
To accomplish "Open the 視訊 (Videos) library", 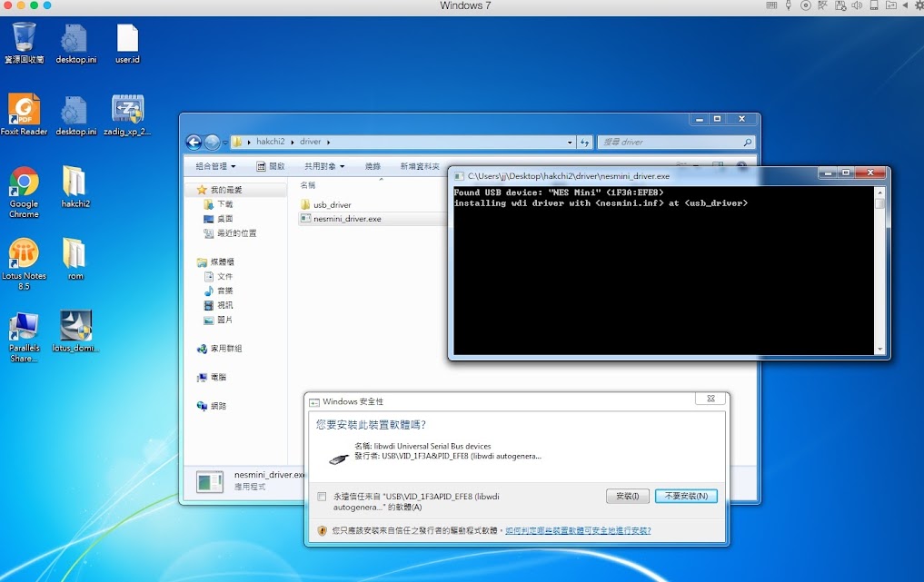I will pyautogui.click(x=218, y=305).
